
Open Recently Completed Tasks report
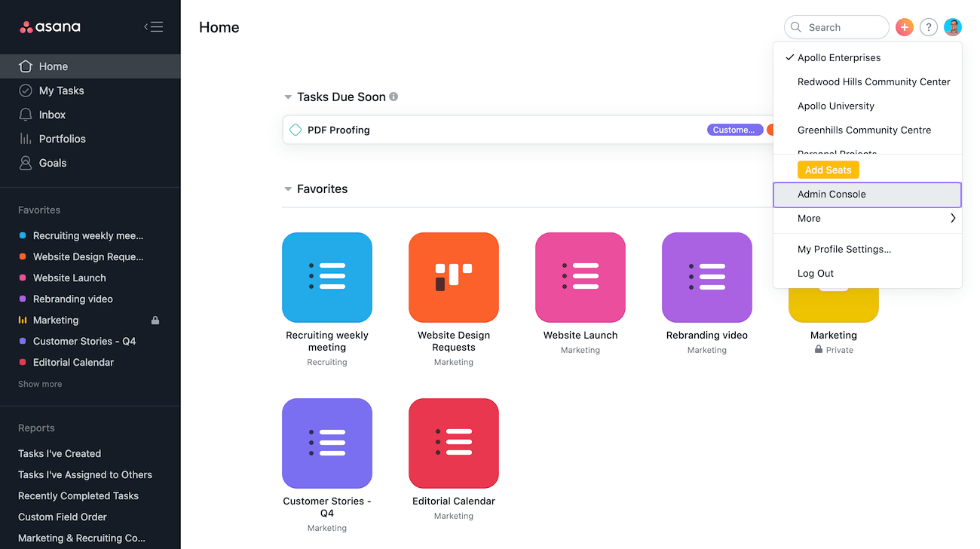78,495
